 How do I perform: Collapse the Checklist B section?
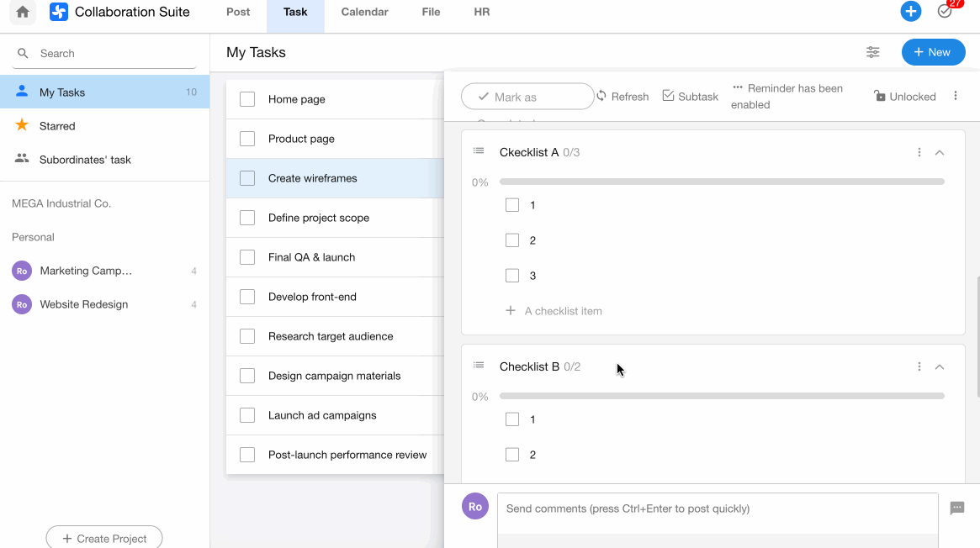940,366
